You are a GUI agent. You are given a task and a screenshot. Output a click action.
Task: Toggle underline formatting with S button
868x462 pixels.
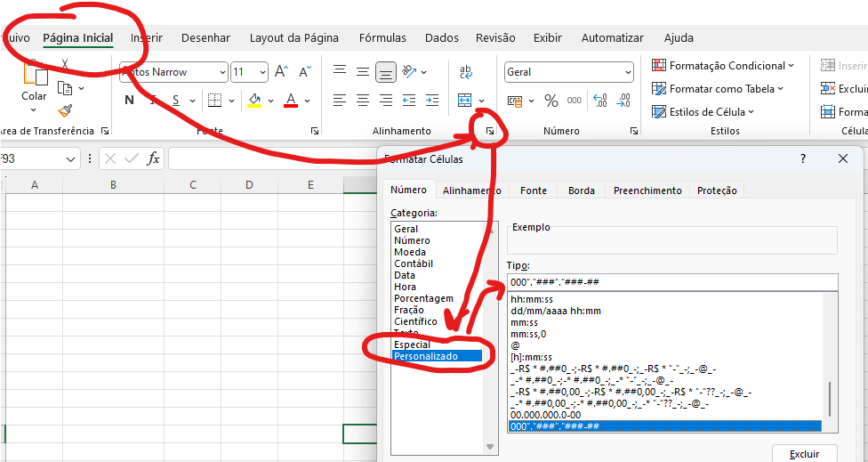(x=176, y=100)
